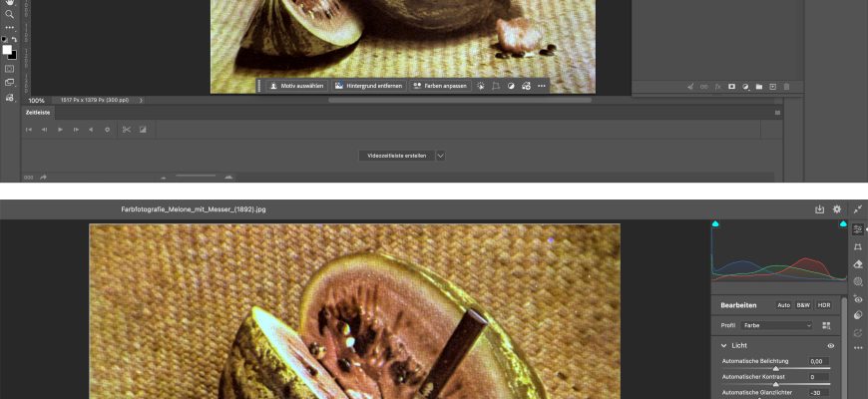This screenshot has height=399, width=868.
Task: Select Camera Raw masking circle icon
Action: click(x=858, y=281)
